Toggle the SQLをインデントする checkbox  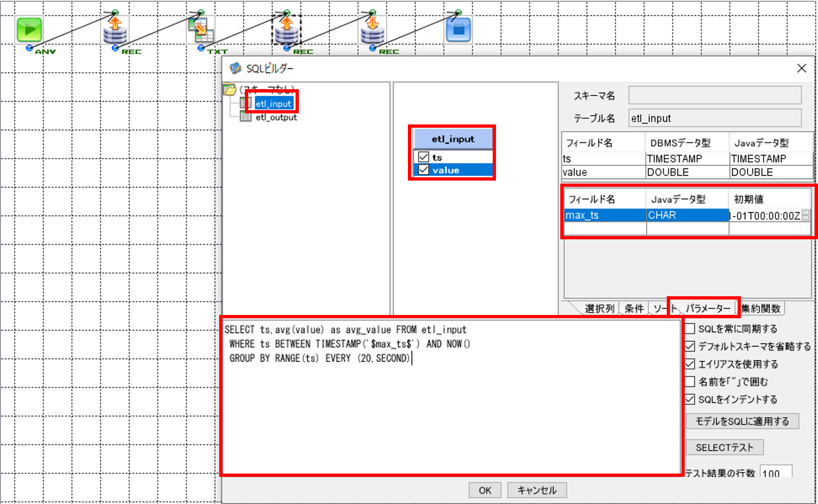(x=690, y=399)
